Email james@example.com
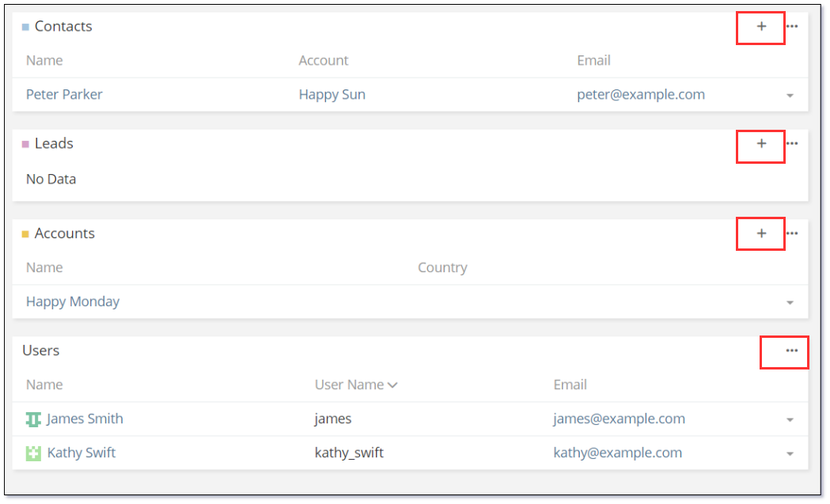 point(619,419)
